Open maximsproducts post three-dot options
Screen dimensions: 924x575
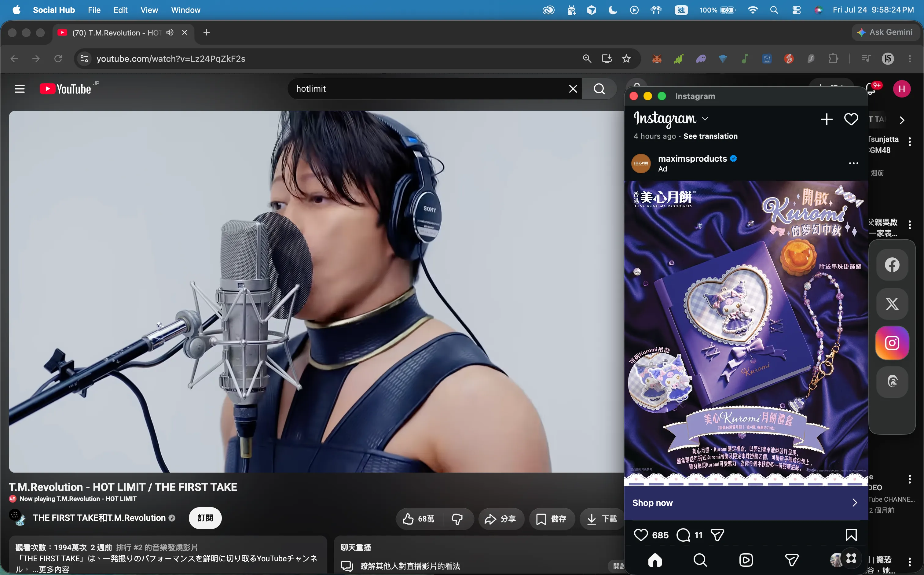(x=854, y=163)
